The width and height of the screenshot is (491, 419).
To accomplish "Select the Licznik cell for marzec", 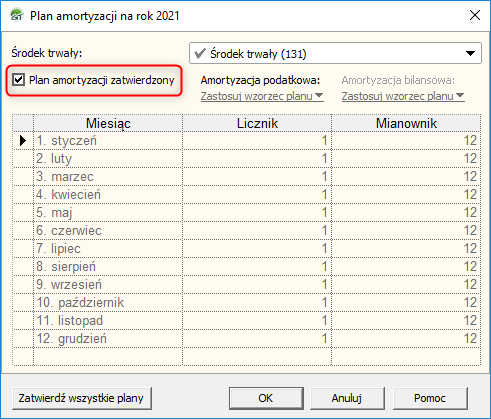I will point(257,177).
